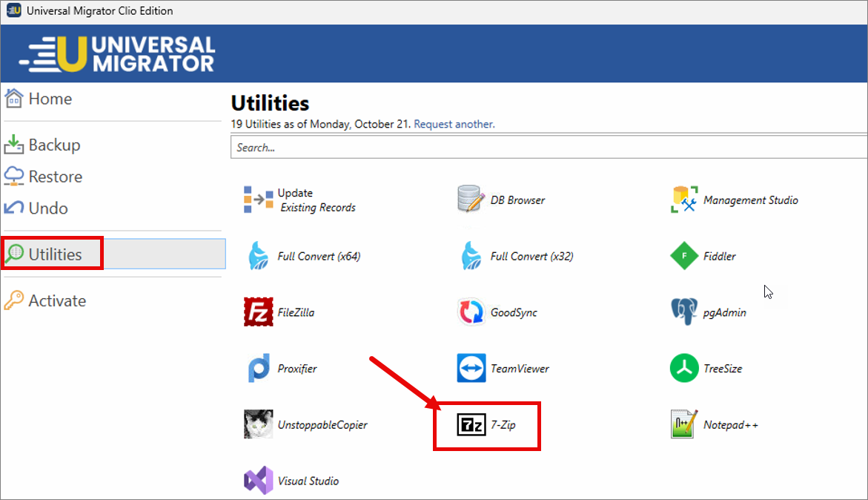Click the 'Universal Migrator Clio Edition' window title
The height and width of the screenshot is (500, 868).
99,10
